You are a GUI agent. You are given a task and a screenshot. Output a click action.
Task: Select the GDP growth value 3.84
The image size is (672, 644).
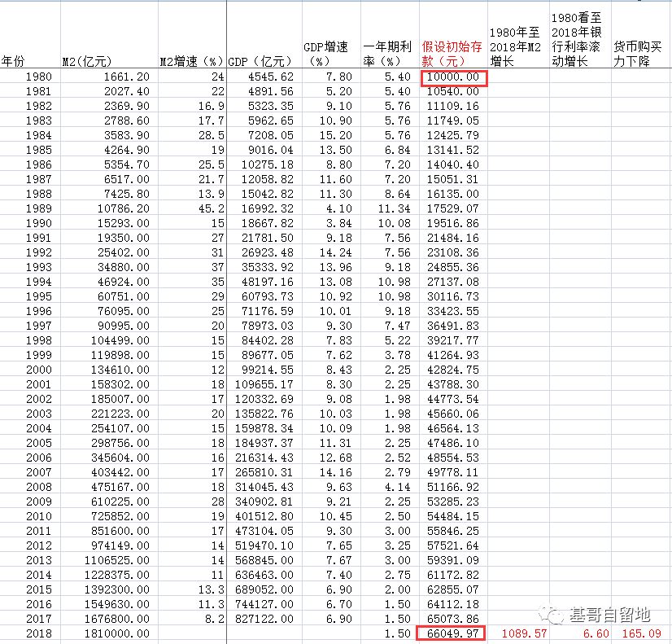click(x=339, y=223)
